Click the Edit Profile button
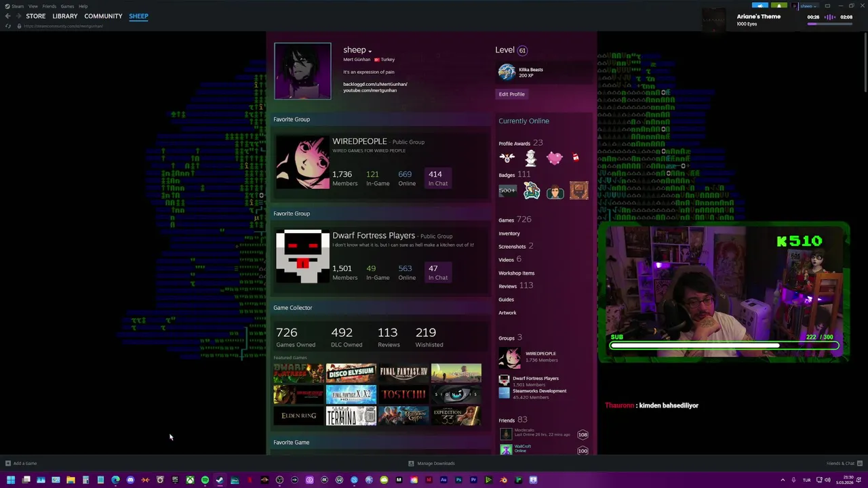Viewport: 868px width, 488px height. pos(512,94)
